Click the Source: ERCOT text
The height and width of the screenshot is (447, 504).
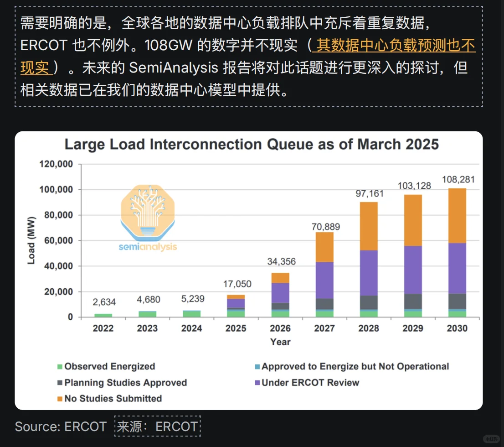pyautogui.click(x=62, y=426)
